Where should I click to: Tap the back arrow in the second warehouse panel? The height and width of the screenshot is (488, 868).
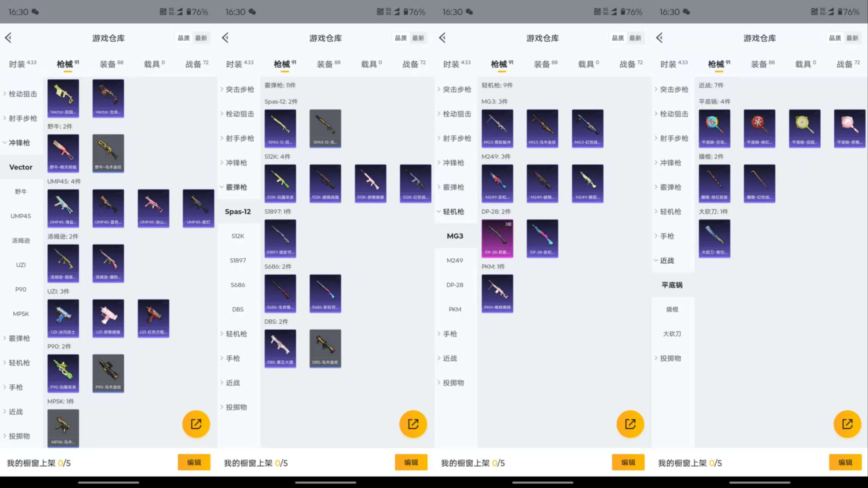tap(225, 38)
